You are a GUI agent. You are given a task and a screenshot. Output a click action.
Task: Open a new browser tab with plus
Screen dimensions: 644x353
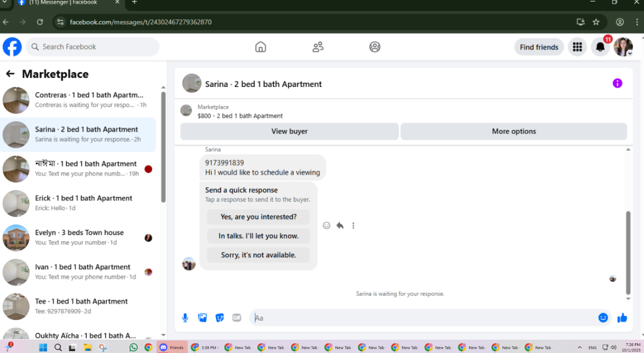click(134, 2)
